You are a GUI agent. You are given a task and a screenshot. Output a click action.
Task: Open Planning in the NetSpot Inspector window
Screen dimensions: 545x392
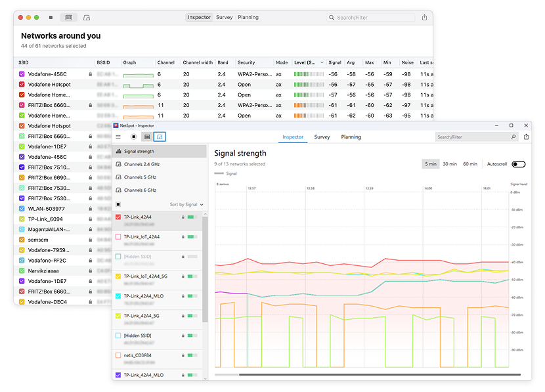(x=351, y=137)
